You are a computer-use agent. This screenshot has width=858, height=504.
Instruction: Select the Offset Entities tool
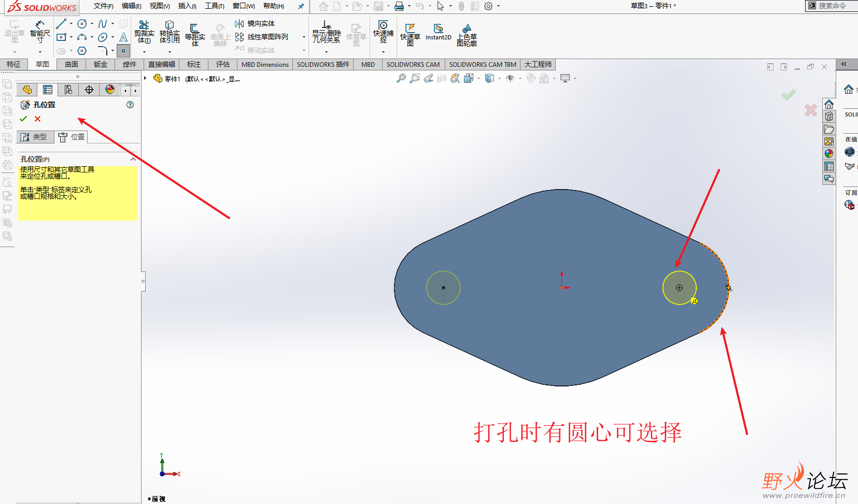[194, 33]
